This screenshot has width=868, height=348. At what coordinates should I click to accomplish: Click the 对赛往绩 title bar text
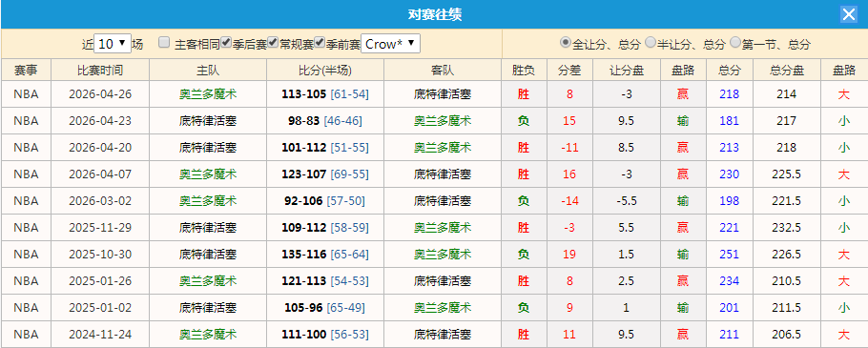435,15
